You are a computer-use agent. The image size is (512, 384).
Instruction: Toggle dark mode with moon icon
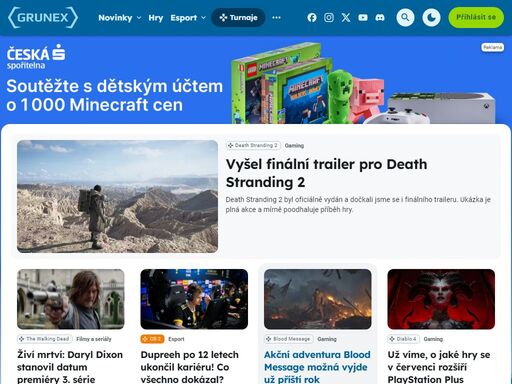[x=431, y=17]
